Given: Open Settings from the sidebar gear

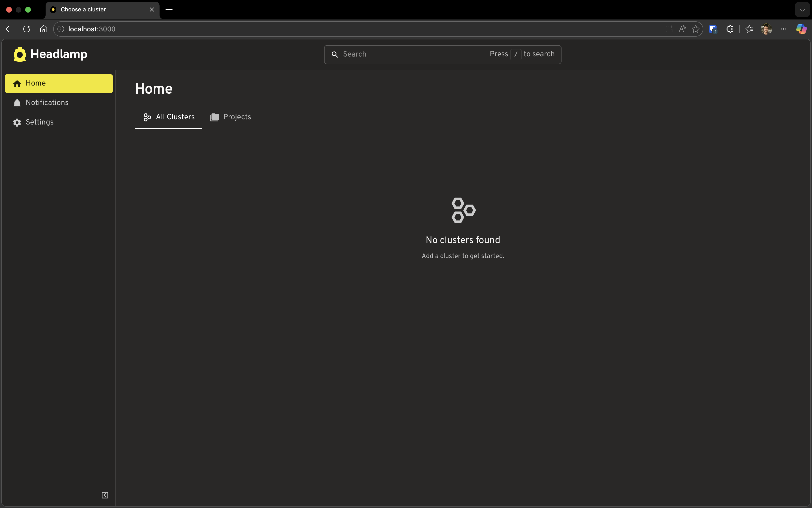Looking at the screenshot, I should (x=17, y=122).
